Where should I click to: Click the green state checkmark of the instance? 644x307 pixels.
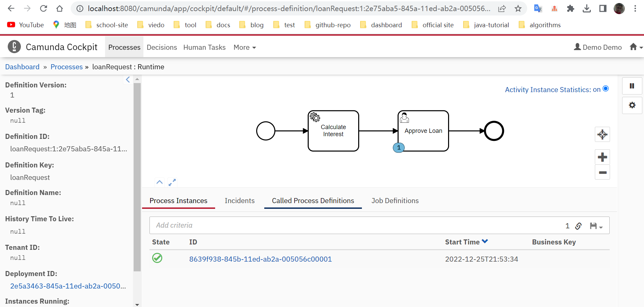point(157,258)
